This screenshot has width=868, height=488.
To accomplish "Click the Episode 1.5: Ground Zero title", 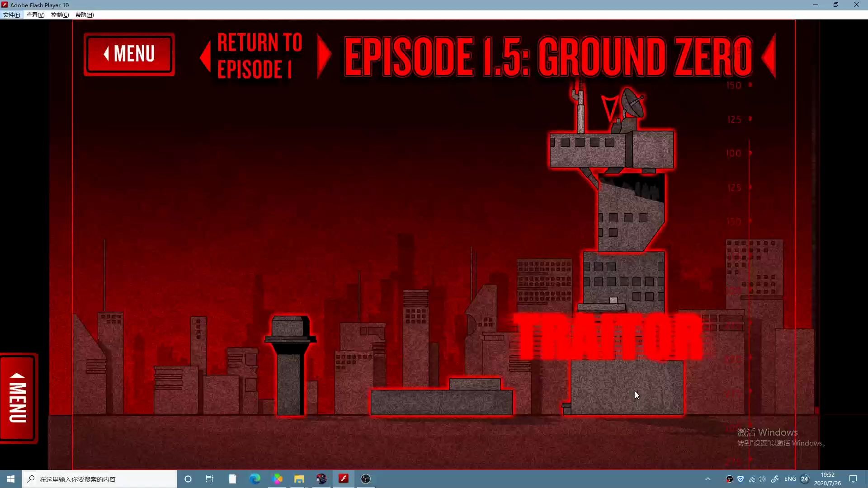I will pyautogui.click(x=548, y=56).
